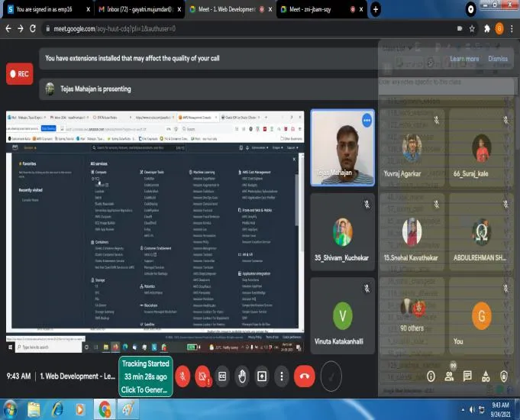This screenshot has height=420, width=520.
Task: Raise hand in the meeting
Action: pos(242,376)
